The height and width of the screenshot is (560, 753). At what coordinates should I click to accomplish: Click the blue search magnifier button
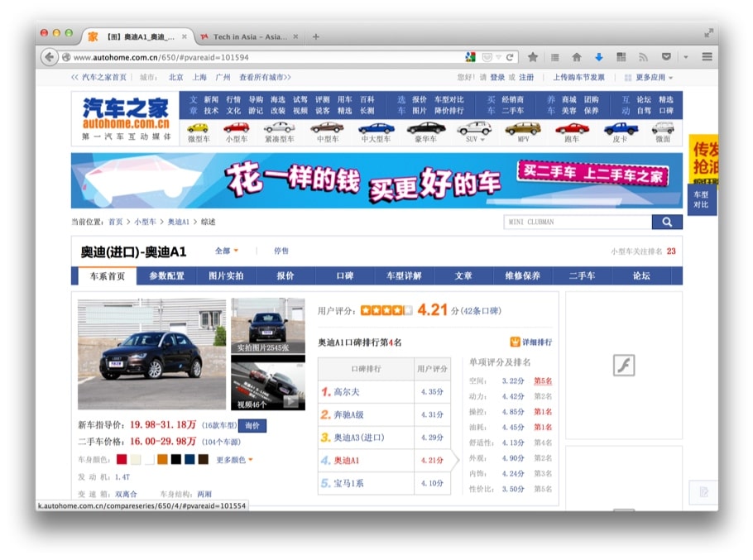pyautogui.click(x=667, y=222)
